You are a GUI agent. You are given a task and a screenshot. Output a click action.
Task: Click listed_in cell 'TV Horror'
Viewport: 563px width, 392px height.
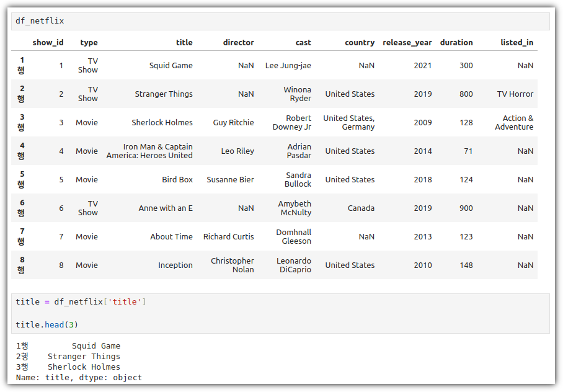[515, 94]
